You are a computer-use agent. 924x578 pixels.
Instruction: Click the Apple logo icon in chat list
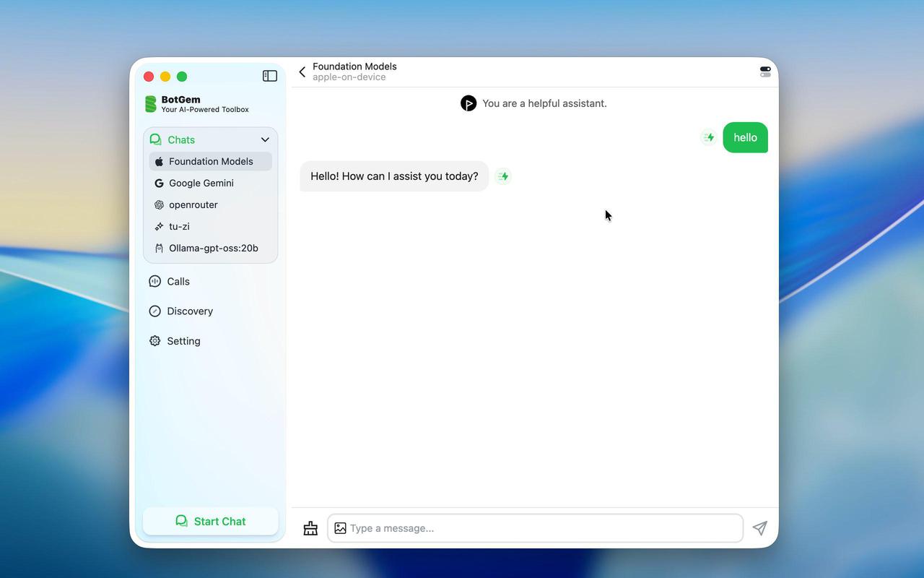(159, 161)
